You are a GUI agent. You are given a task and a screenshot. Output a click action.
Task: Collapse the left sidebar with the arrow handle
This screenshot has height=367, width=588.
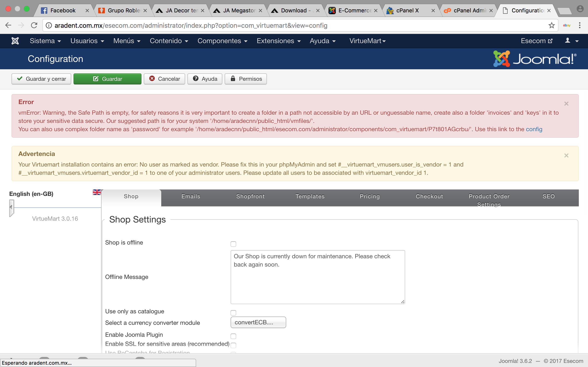point(11,208)
